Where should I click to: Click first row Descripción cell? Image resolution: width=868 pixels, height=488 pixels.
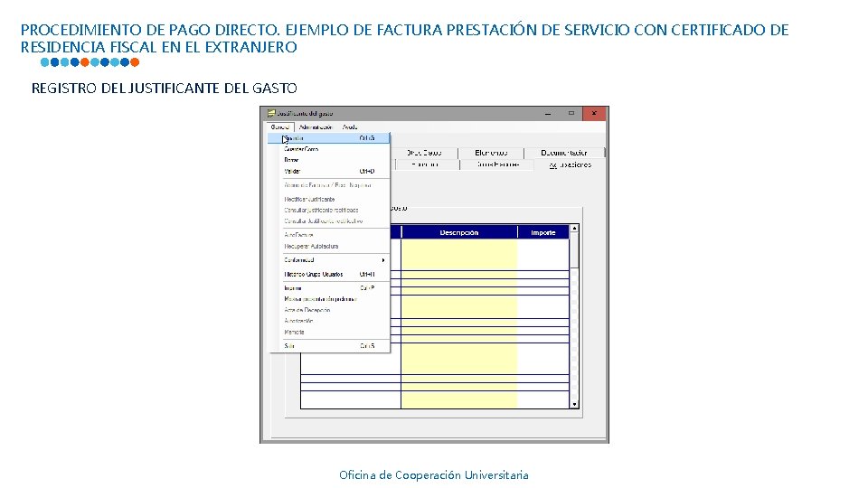(x=459, y=255)
